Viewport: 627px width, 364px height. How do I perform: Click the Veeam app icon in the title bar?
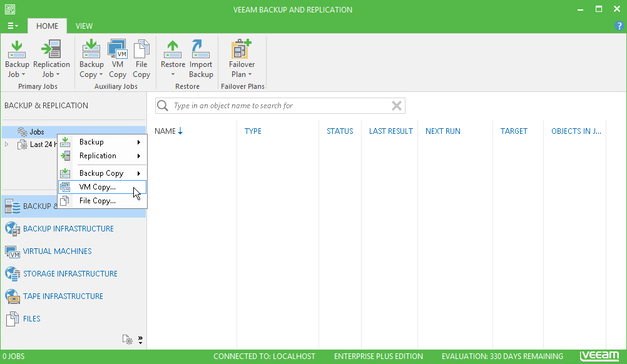[10, 9]
